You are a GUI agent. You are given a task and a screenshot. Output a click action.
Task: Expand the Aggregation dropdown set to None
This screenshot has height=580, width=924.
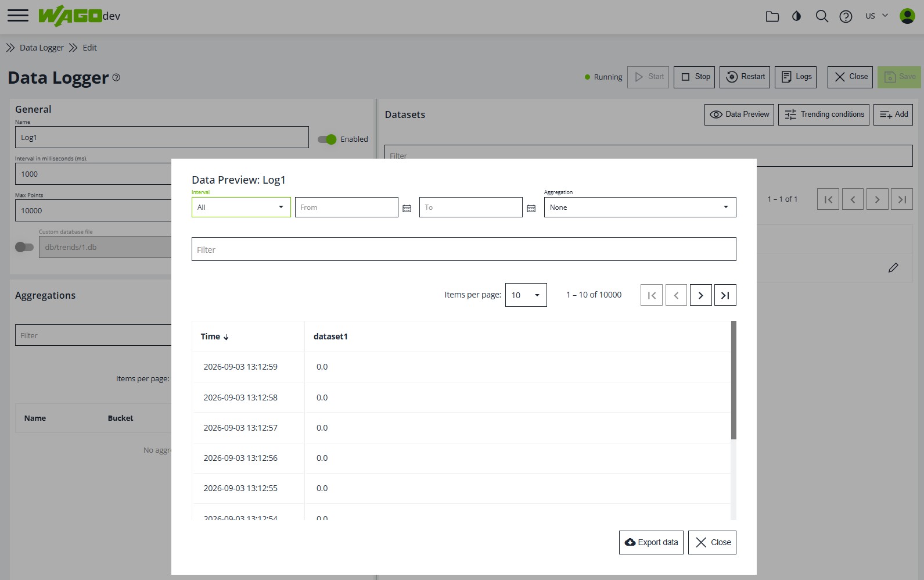pyautogui.click(x=640, y=207)
